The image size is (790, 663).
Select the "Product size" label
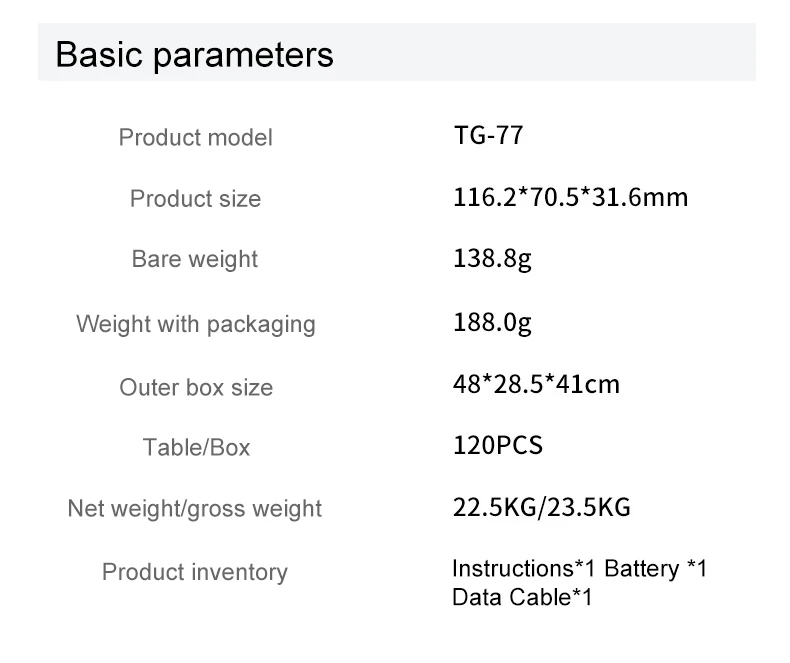pyautogui.click(x=195, y=199)
